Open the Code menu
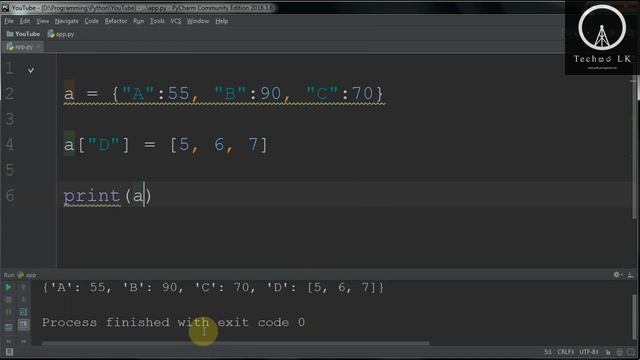The height and width of the screenshot is (360, 640). tap(91, 21)
